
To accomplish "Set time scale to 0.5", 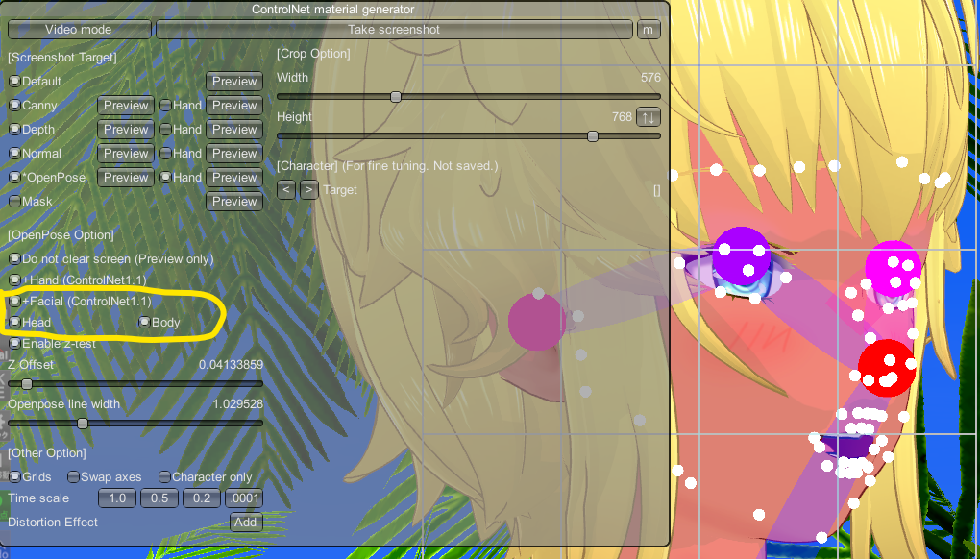I will pyautogui.click(x=159, y=498).
